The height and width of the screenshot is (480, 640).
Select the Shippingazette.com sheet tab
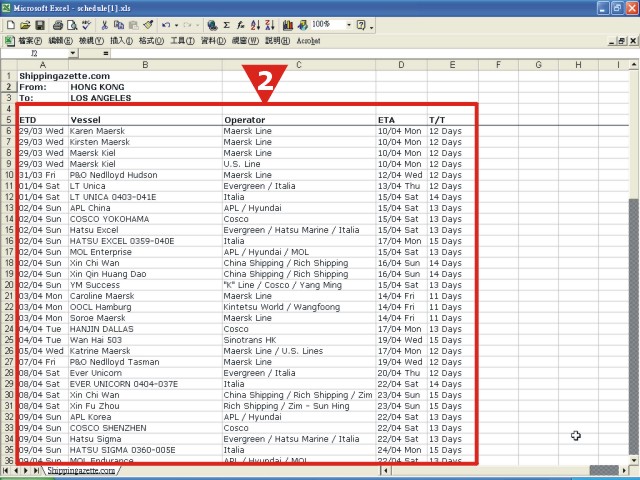pyautogui.click(x=81, y=471)
